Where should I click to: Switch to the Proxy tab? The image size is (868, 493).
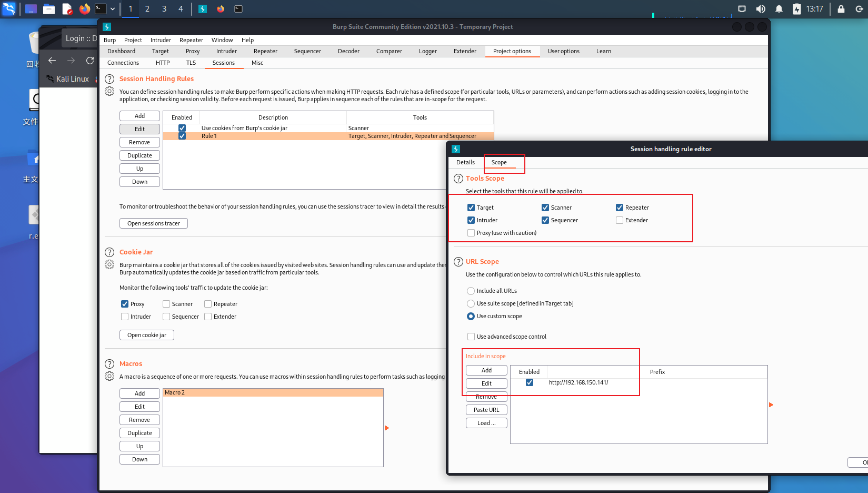(x=193, y=51)
